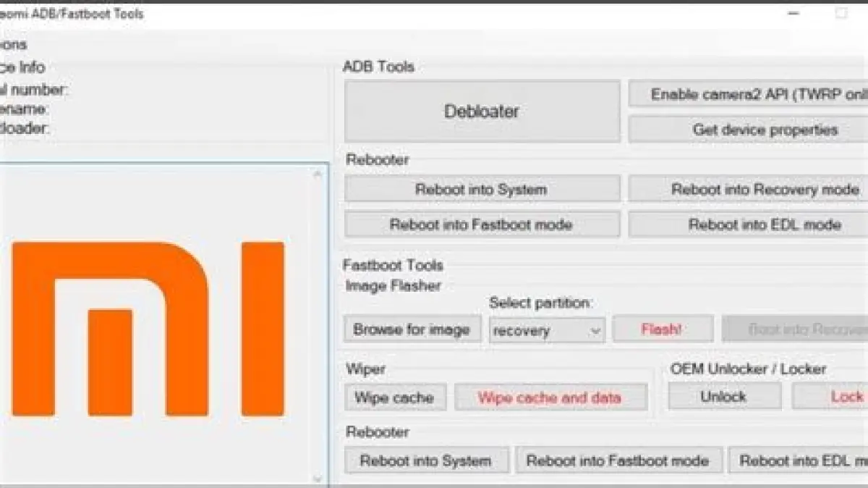This screenshot has height=488, width=868.
Task: Click the Debloater button
Action: 482,112
